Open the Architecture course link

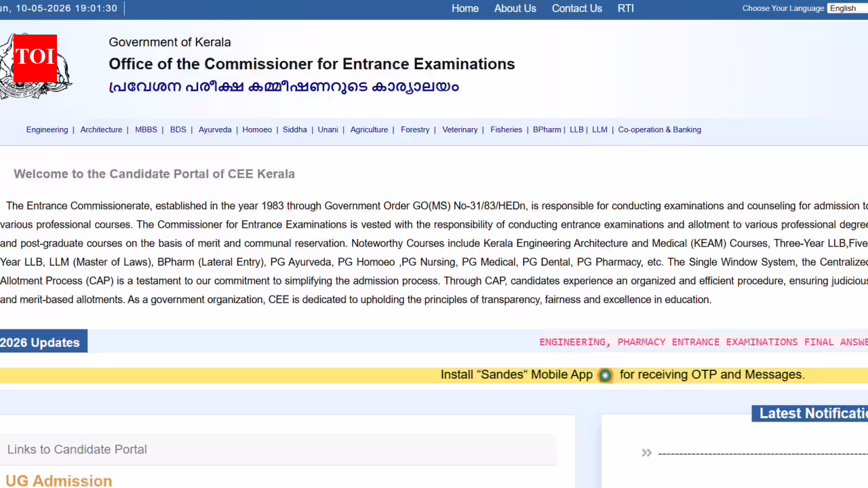click(101, 129)
